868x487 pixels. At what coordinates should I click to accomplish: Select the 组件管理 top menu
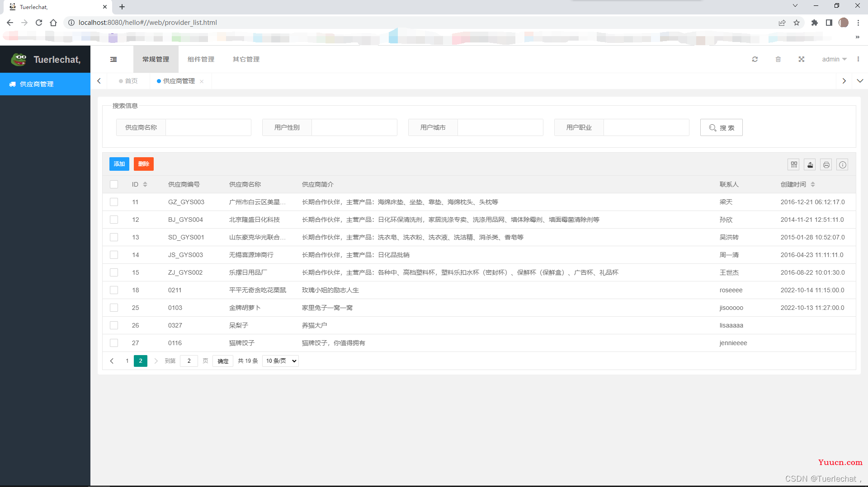pyautogui.click(x=201, y=59)
